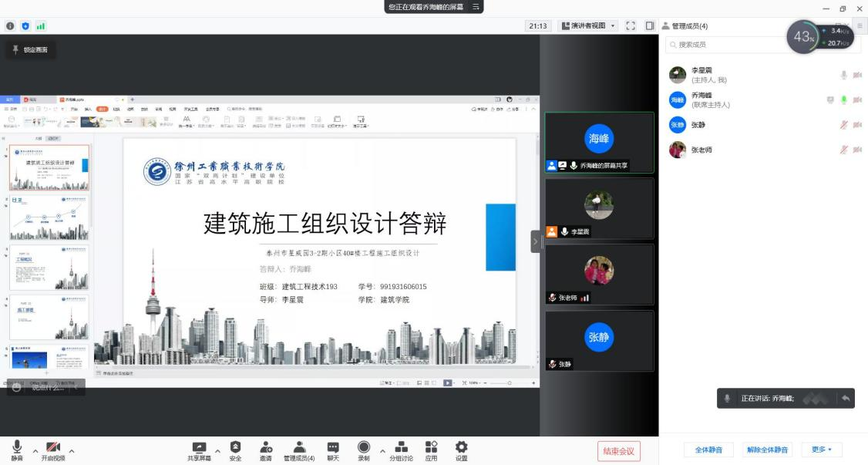Pin the screen with 锁定画面

pyautogui.click(x=30, y=51)
